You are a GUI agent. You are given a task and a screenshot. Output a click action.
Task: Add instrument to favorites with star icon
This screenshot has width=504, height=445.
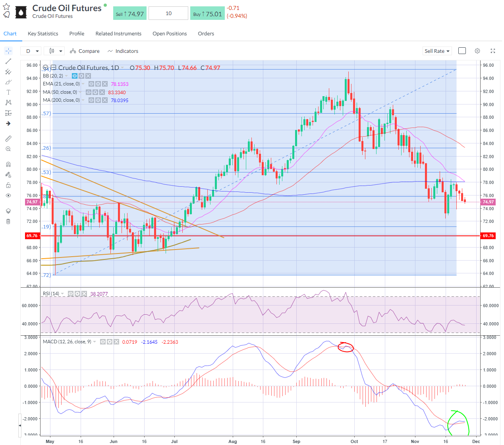tap(6, 7)
